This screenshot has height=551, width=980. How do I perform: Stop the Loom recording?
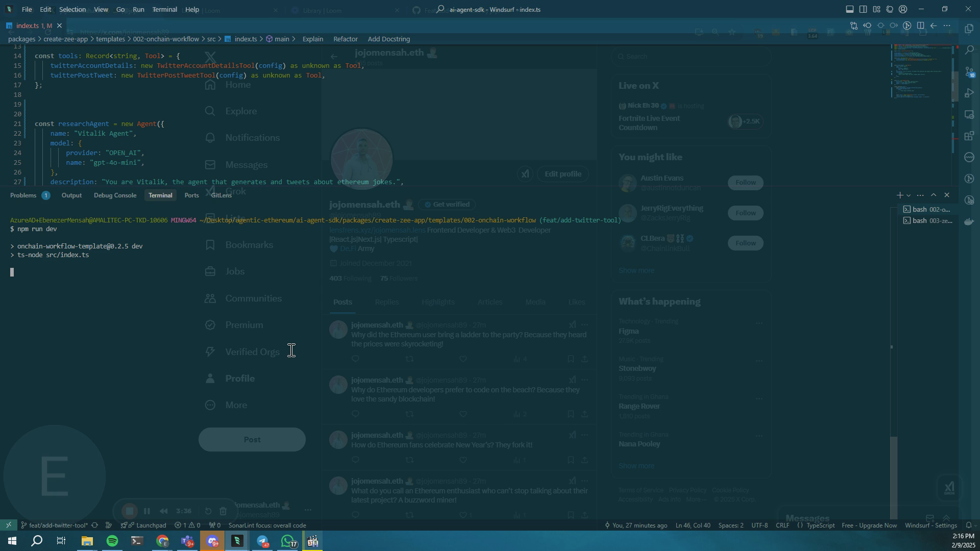click(130, 511)
